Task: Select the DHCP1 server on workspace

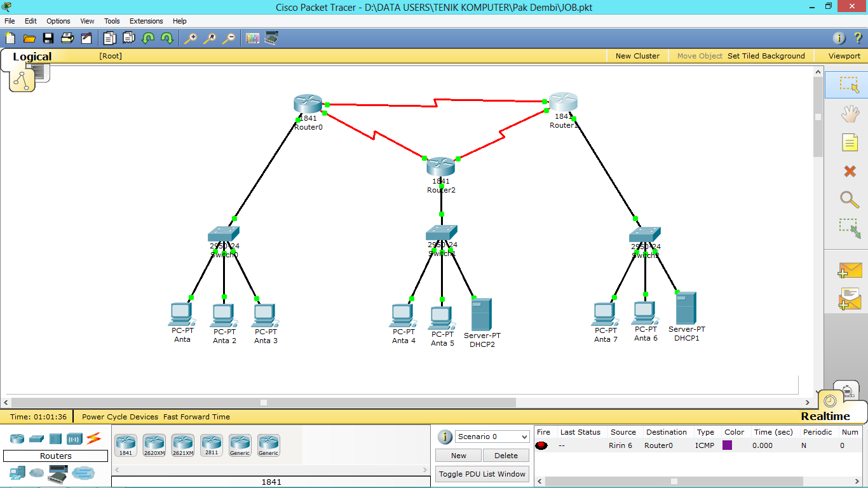Action: (686, 308)
